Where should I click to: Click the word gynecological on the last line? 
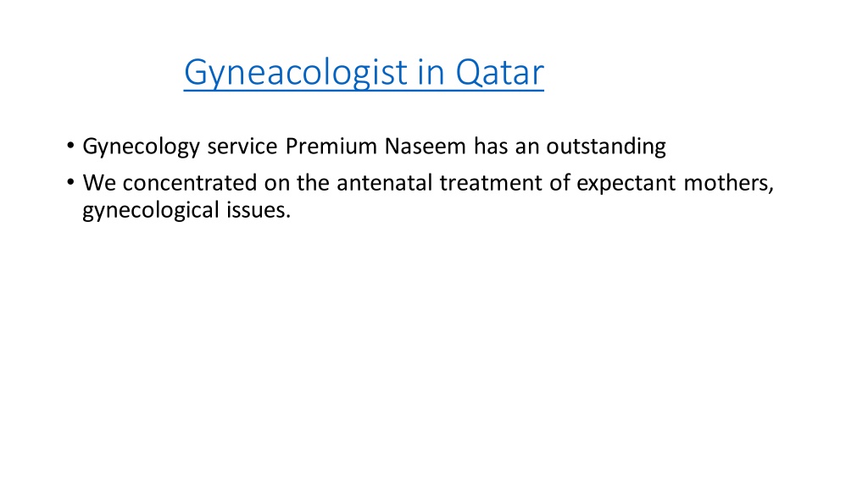[151, 211]
